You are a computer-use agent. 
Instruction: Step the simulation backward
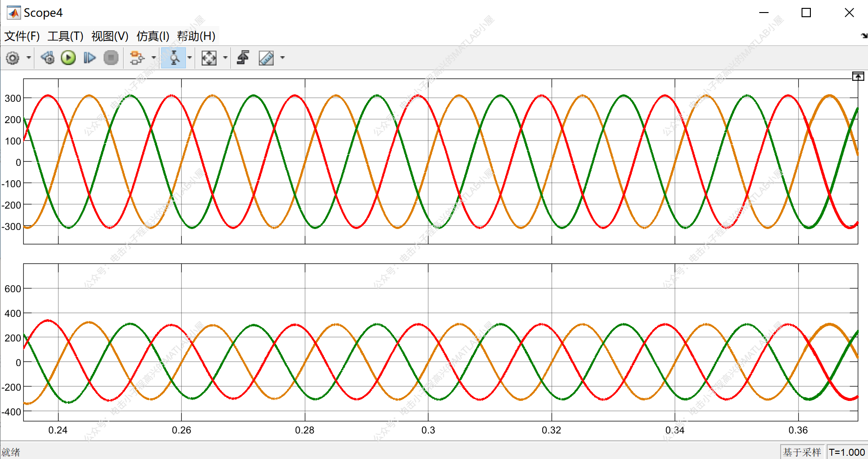click(47, 58)
